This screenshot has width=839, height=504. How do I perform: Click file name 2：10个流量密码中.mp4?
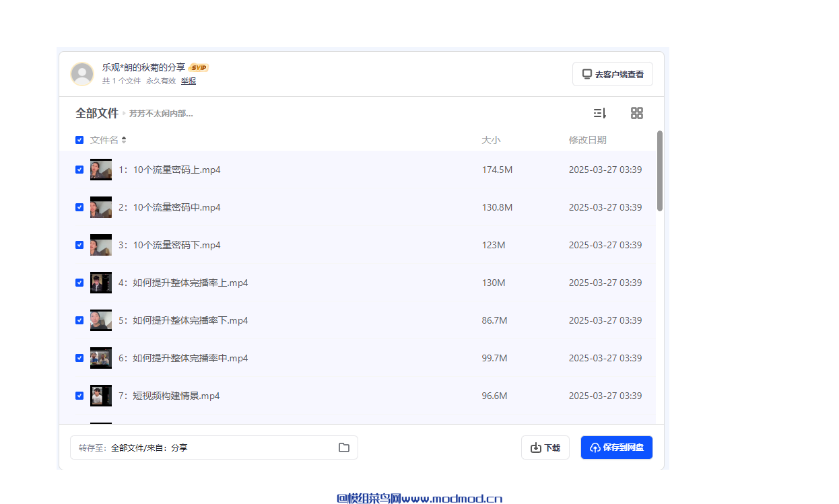(x=170, y=207)
